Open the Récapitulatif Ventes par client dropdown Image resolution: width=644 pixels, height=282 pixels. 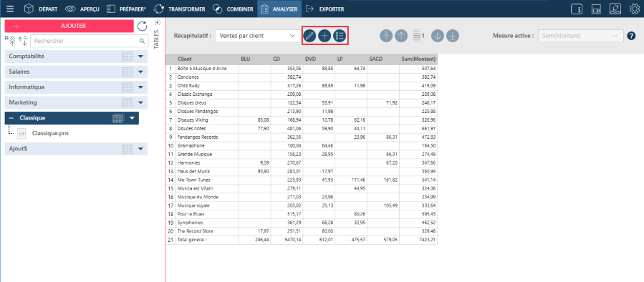click(257, 36)
